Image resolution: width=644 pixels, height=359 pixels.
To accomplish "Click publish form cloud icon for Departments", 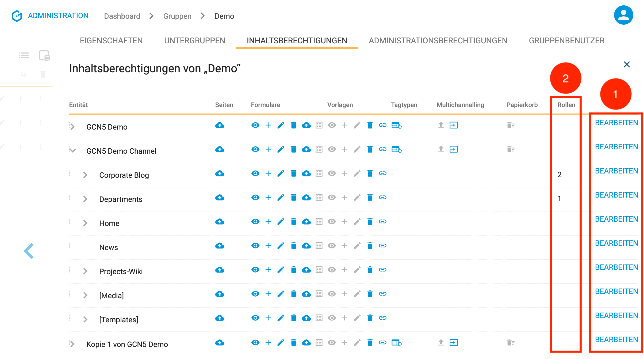I will [306, 198].
